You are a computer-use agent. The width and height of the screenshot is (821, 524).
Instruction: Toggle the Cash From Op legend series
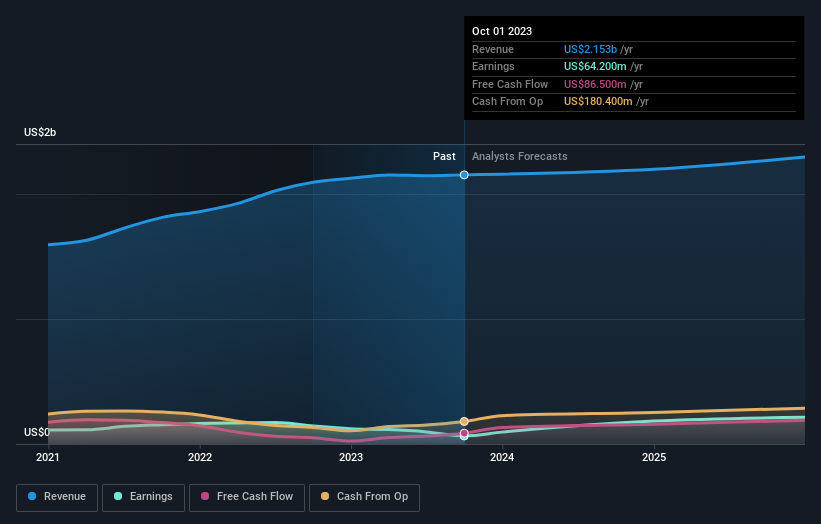(364, 497)
